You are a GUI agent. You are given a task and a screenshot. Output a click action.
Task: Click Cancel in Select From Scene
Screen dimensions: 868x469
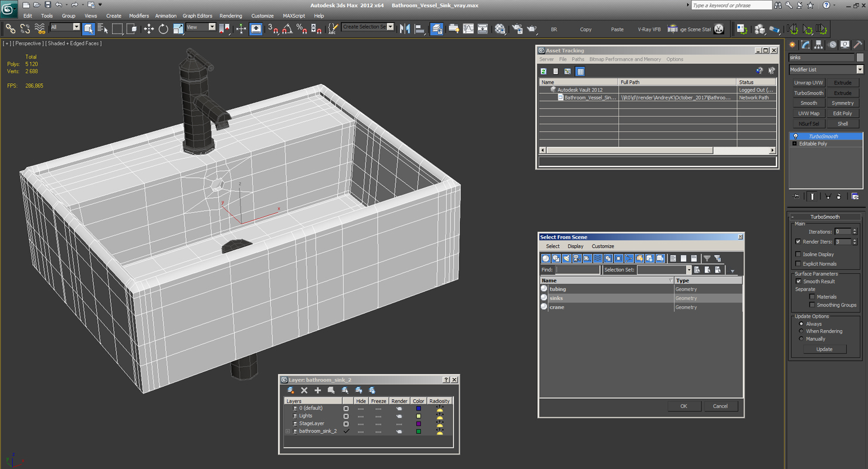[720, 406]
